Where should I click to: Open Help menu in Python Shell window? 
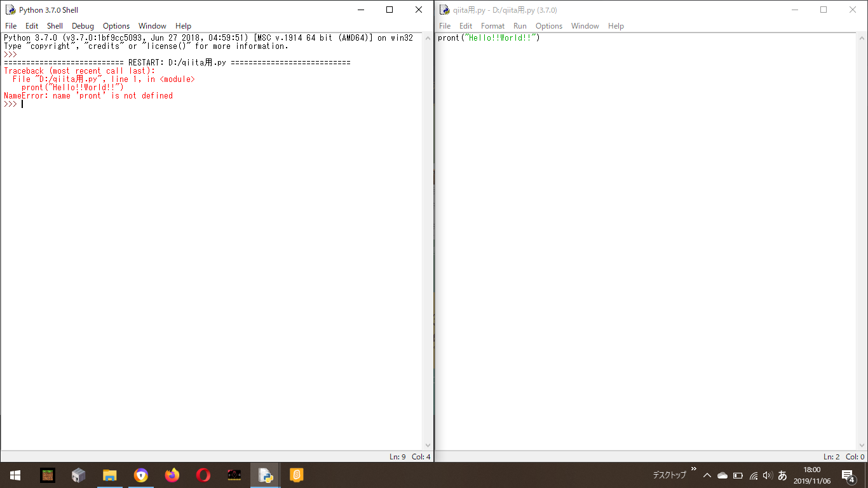coord(183,26)
